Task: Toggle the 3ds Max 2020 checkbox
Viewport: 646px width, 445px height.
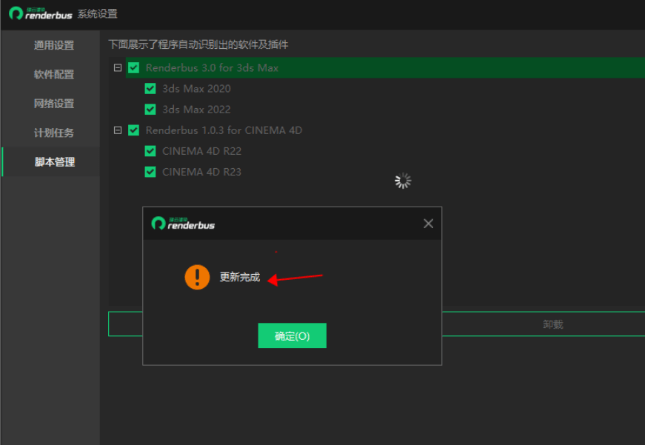Action: (x=150, y=89)
